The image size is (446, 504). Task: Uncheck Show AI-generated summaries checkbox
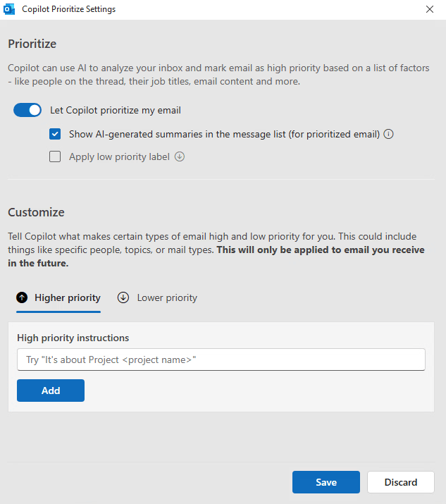pos(55,134)
